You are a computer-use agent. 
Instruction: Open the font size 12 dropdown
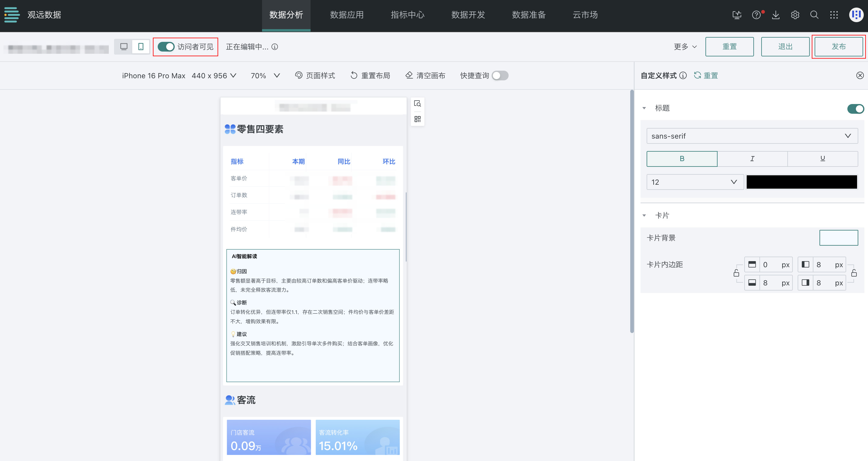(695, 182)
